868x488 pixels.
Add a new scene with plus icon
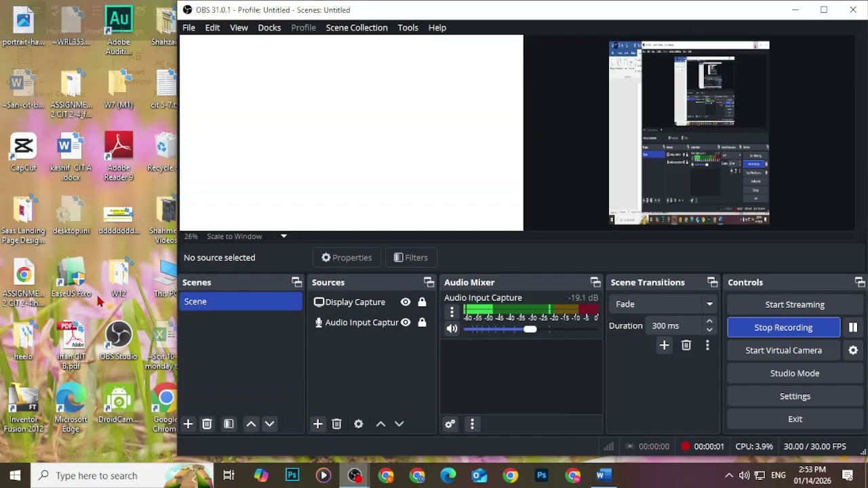[188, 424]
